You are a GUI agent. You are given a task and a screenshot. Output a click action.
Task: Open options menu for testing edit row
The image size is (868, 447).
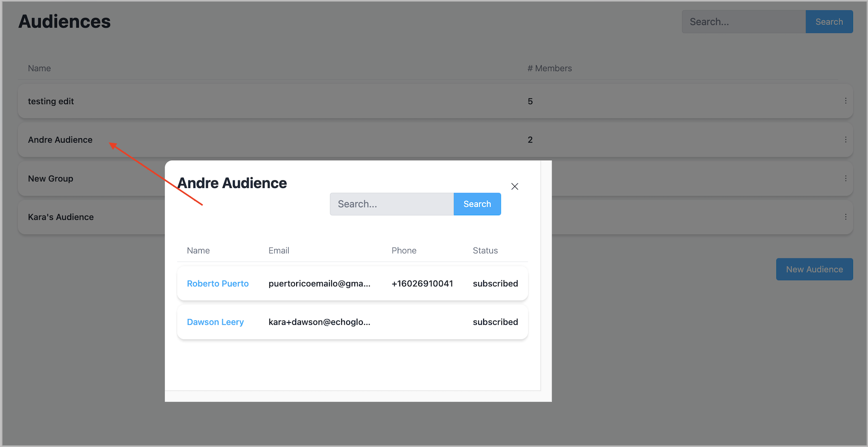[x=846, y=101]
